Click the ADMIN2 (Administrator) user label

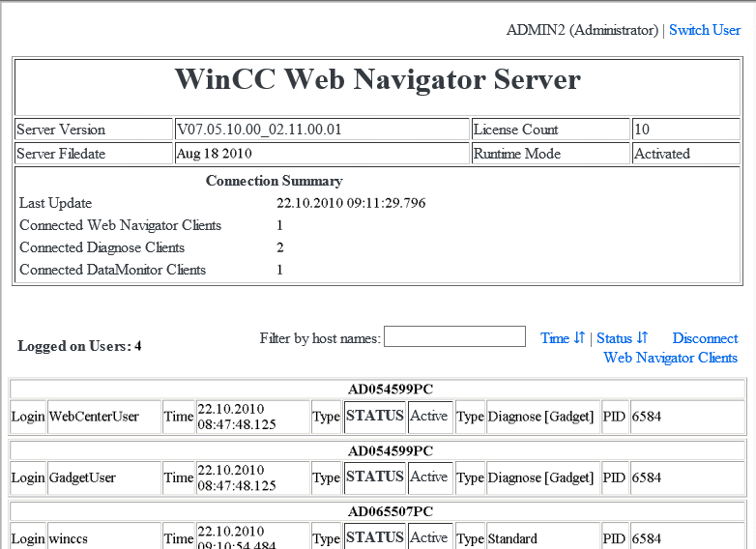[582, 30]
